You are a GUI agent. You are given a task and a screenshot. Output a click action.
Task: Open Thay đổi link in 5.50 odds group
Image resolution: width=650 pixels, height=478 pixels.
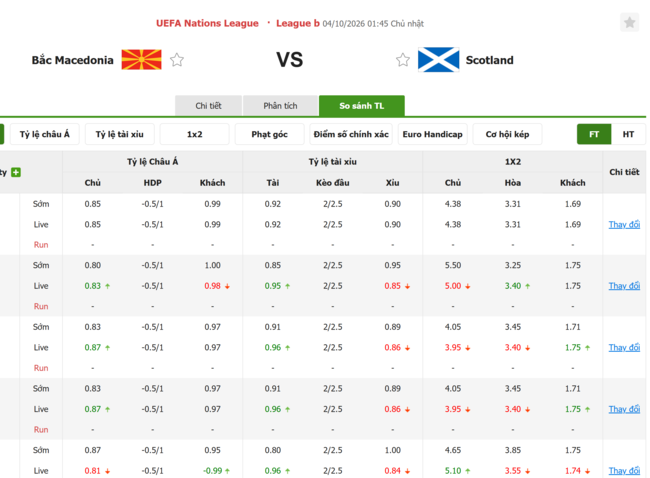click(624, 286)
